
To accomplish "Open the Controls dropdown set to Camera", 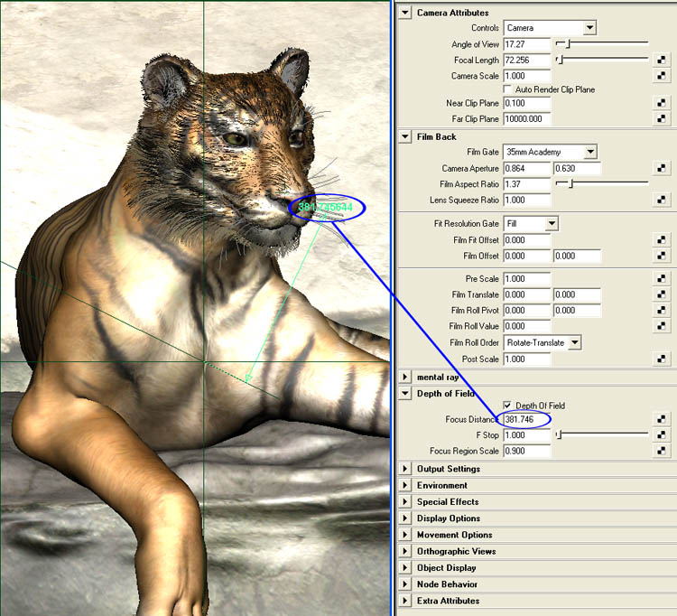I will pyautogui.click(x=550, y=28).
